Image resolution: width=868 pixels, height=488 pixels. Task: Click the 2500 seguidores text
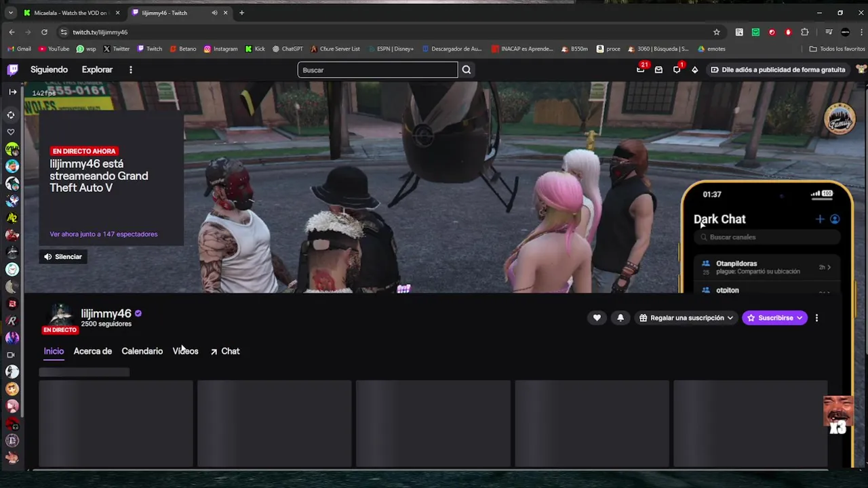pyautogui.click(x=106, y=324)
